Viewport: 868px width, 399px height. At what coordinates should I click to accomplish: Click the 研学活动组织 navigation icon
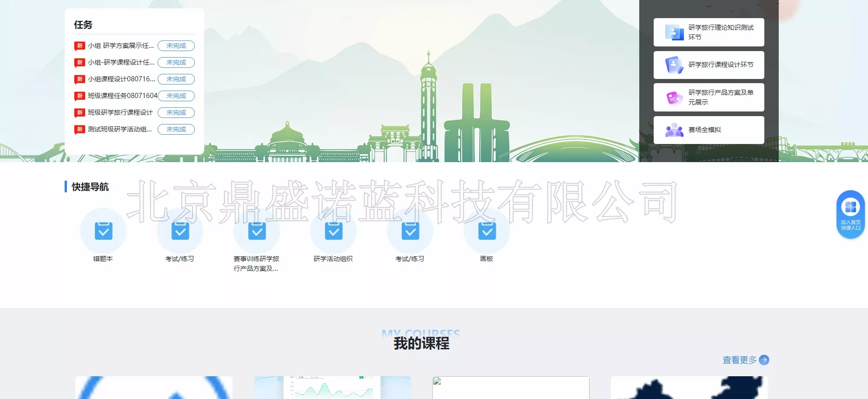coord(333,231)
